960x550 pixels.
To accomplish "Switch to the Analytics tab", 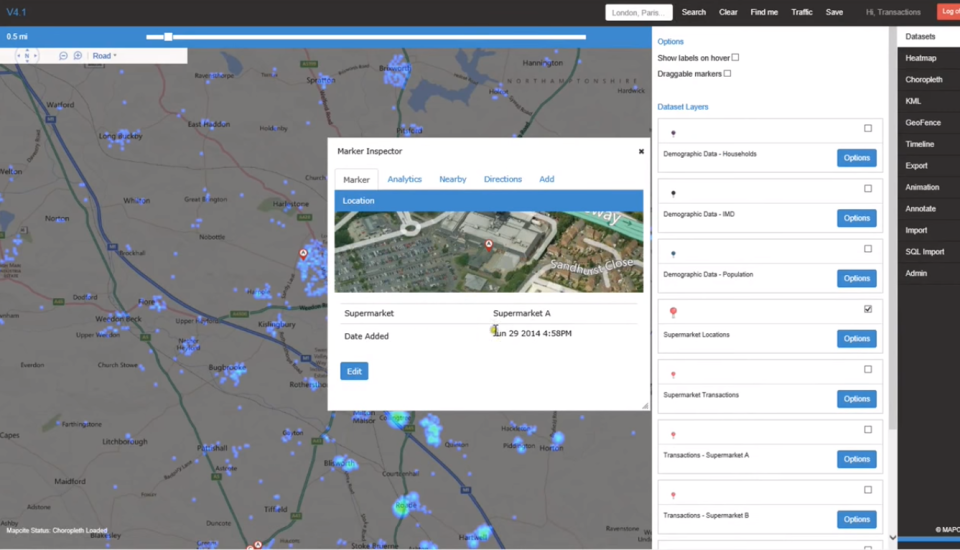I will pyautogui.click(x=405, y=179).
